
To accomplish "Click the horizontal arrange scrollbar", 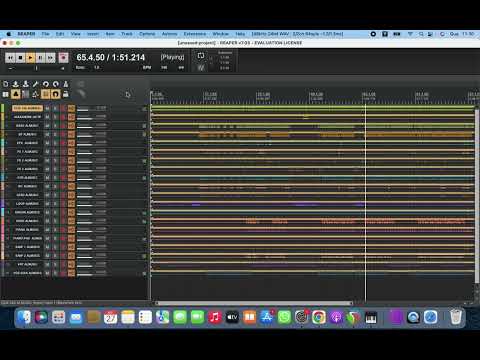I will click(254, 303).
